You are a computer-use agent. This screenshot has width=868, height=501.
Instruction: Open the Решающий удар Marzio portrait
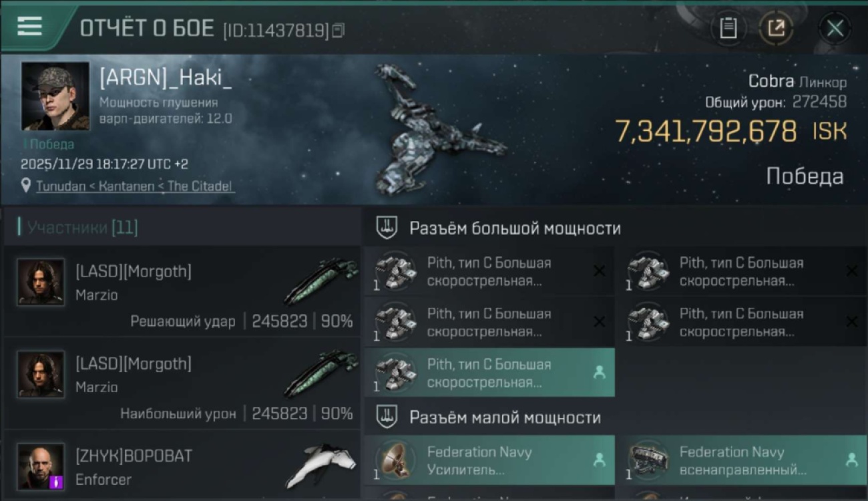(x=41, y=283)
